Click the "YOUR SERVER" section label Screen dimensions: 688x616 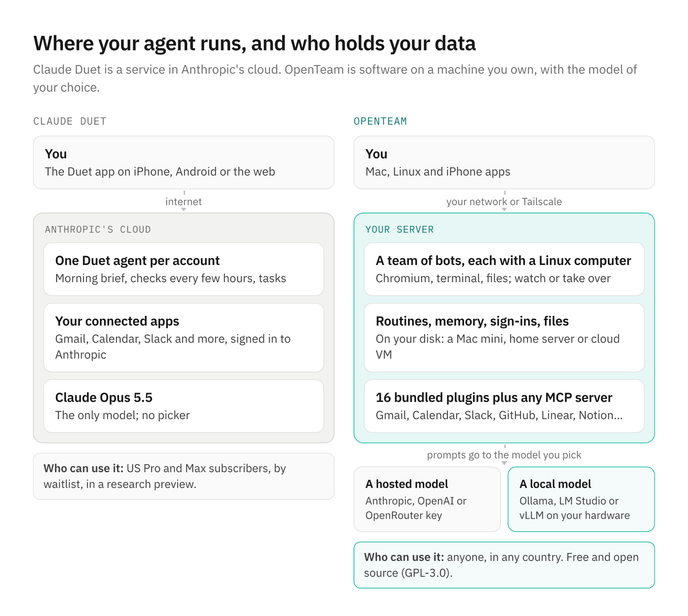(x=399, y=230)
